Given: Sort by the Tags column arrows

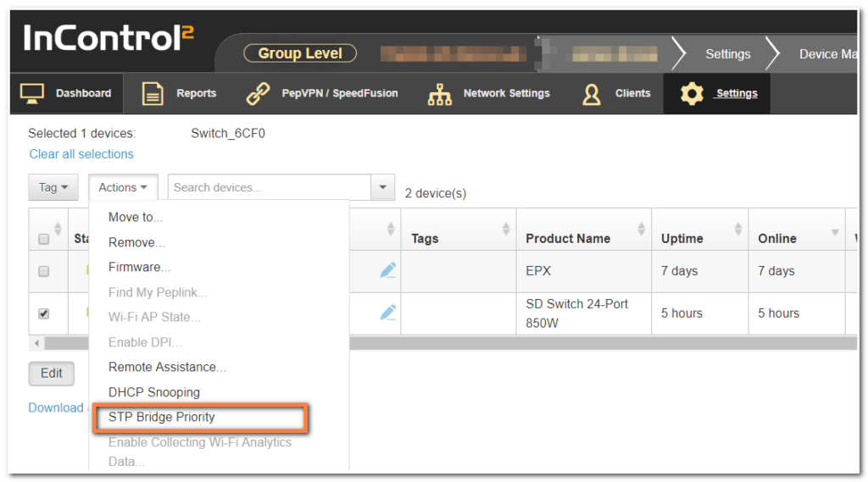Looking at the screenshot, I should point(506,229).
